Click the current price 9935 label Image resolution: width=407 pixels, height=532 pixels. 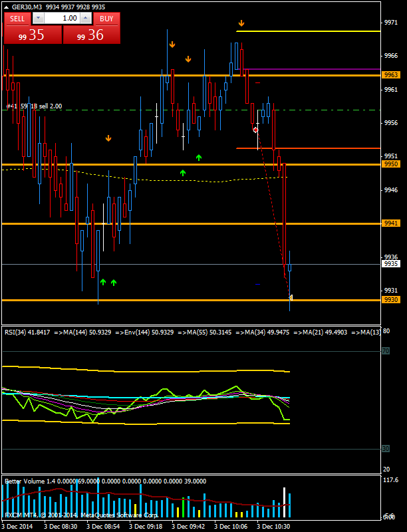tap(391, 264)
